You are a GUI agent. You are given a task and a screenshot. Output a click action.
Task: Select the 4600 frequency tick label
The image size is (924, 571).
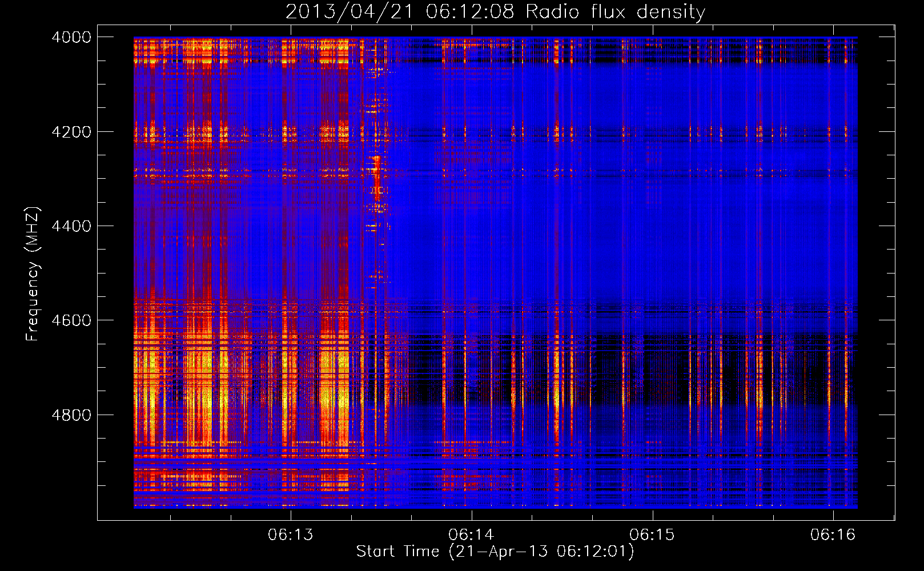click(71, 320)
